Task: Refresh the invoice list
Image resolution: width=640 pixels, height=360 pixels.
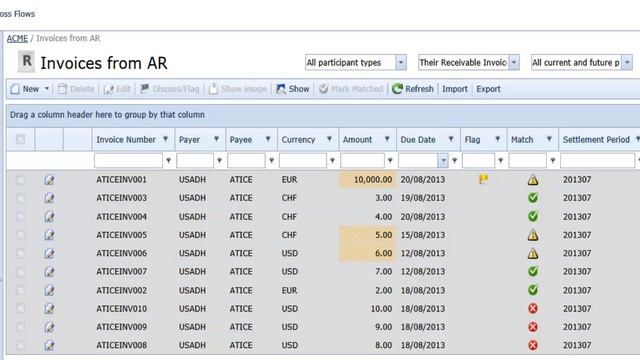Action: pos(413,89)
